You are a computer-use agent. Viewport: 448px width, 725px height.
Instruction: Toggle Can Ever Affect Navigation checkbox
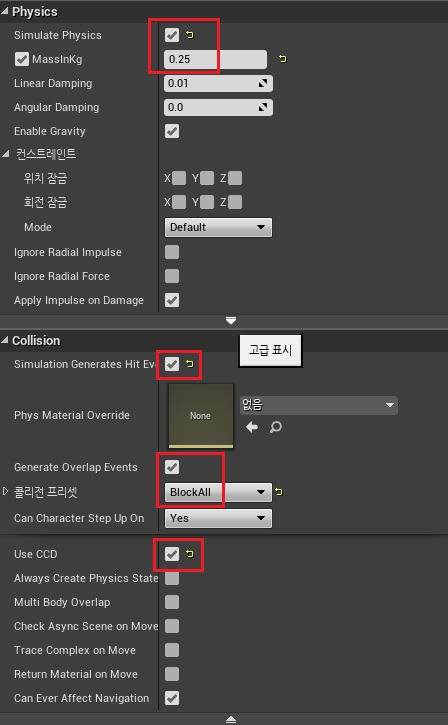coord(172,698)
